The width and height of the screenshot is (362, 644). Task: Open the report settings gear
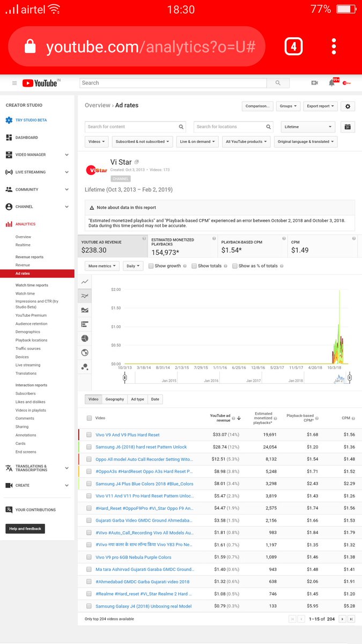(348, 106)
